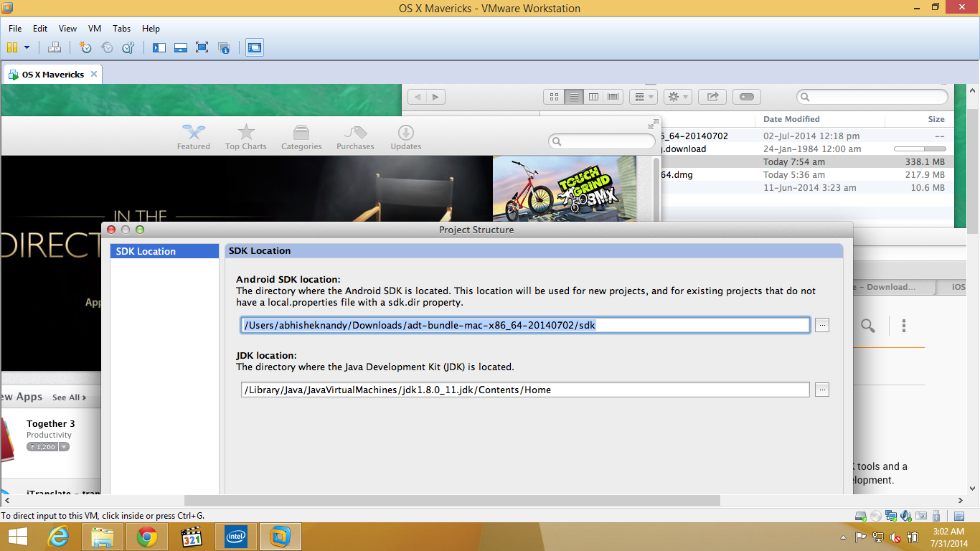Open the browser three-dot menu
This screenshot has height=551, width=980.
pos(904,326)
